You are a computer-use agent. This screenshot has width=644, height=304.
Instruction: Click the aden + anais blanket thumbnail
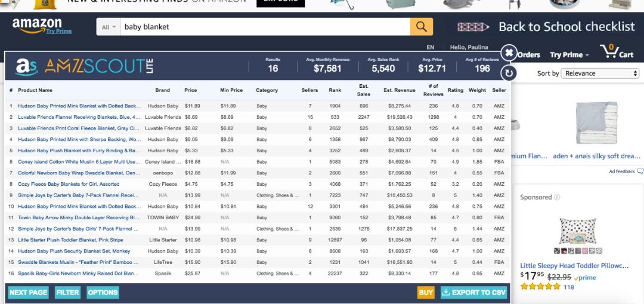(x=596, y=122)
